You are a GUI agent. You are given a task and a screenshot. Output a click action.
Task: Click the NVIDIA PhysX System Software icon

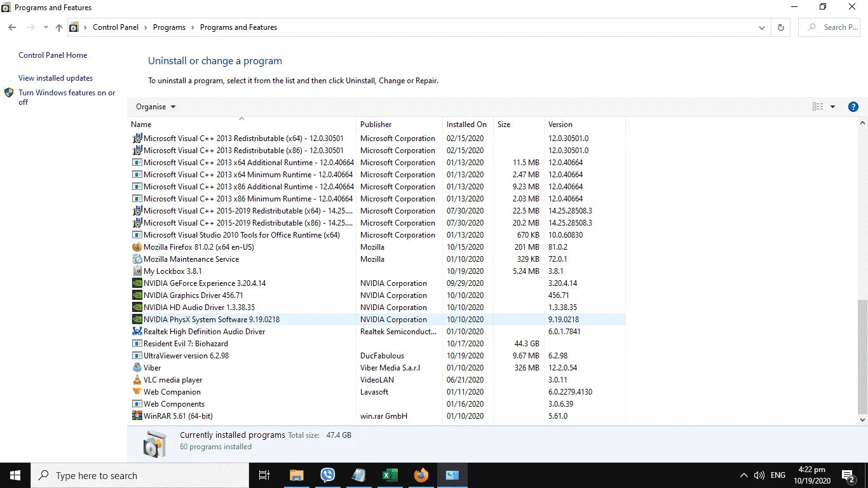click(137, 320)
